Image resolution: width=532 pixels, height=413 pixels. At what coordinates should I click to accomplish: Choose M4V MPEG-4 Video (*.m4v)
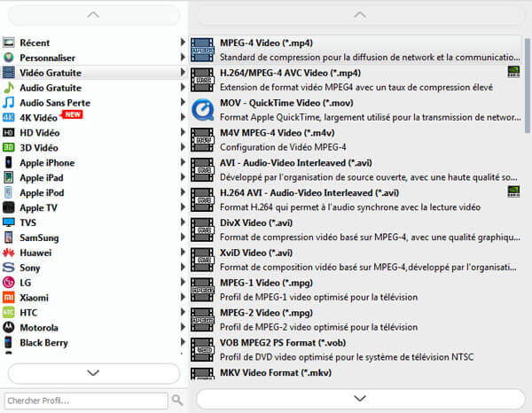point(355,140)
